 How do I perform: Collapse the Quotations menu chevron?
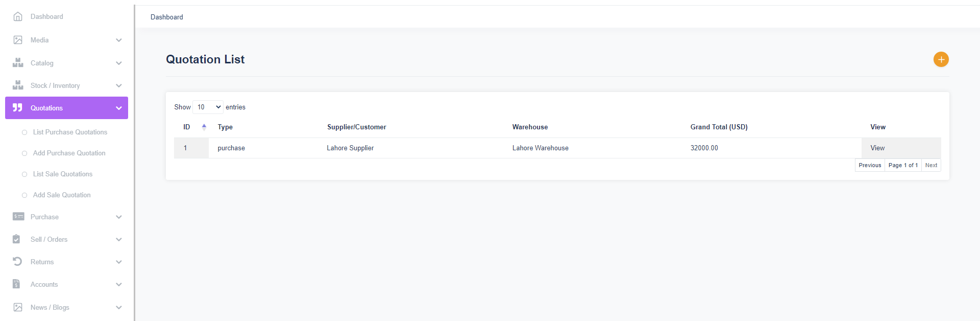click(119, 108)
